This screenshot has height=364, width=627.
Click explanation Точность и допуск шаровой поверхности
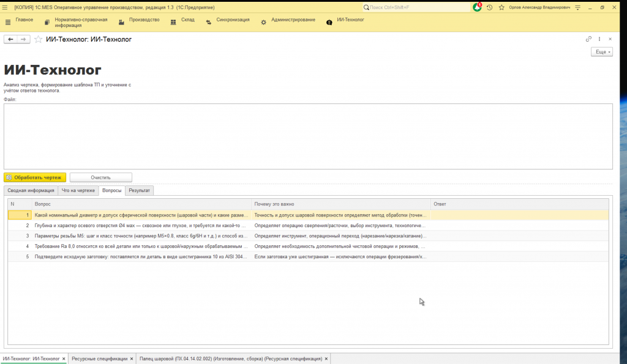340,215
